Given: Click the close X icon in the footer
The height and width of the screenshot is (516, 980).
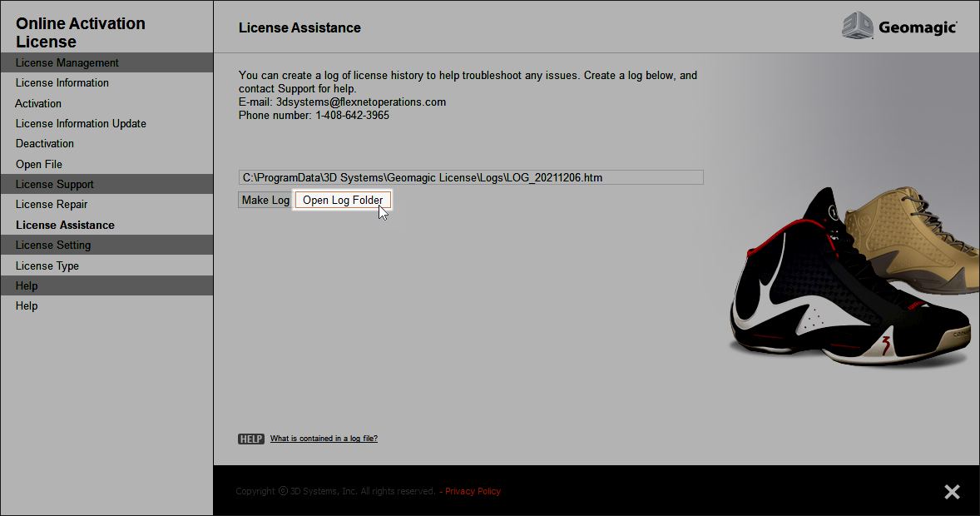Looking at the screenshot, I should (x=952, y=491).
